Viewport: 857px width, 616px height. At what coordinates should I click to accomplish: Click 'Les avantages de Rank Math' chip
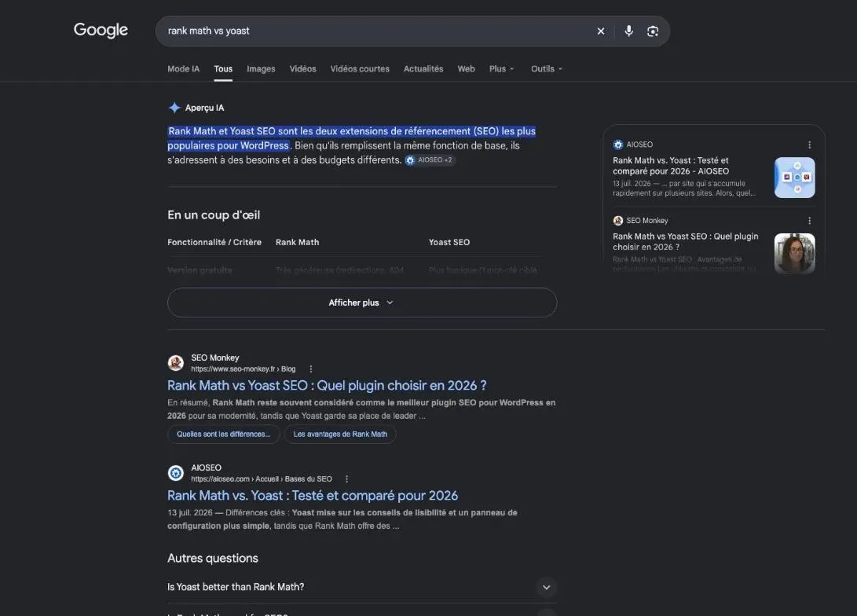click(x=340, y=434)
